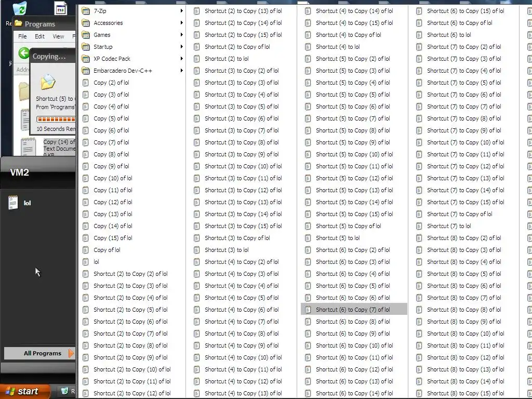Click Shortcut (8) to Copy (2) of lol

(x=464, y=238)
